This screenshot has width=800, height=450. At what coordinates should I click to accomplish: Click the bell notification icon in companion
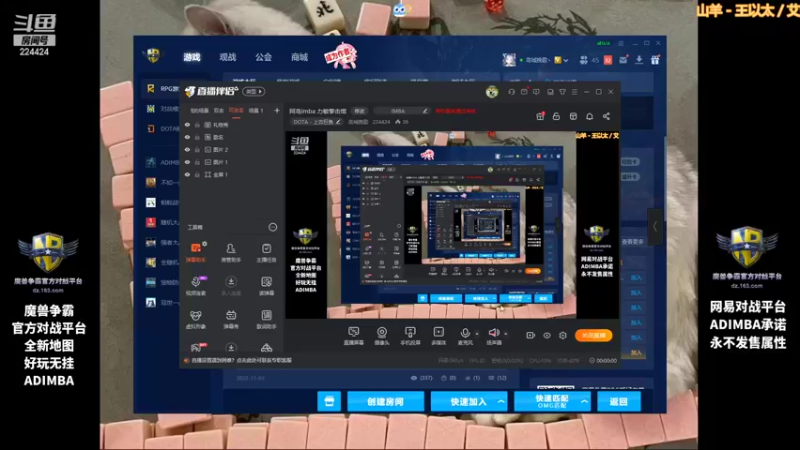tap(589, 116)
